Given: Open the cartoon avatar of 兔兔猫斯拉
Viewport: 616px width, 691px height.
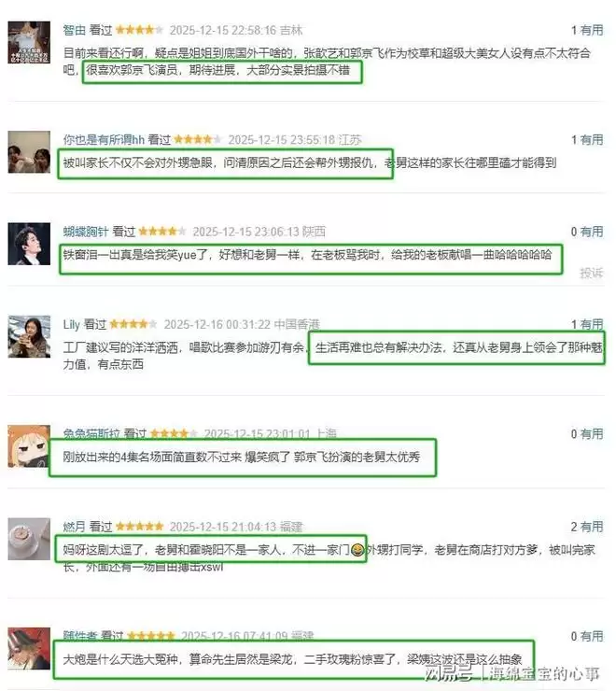Looking at the screenshot, I should pos(29,446).
